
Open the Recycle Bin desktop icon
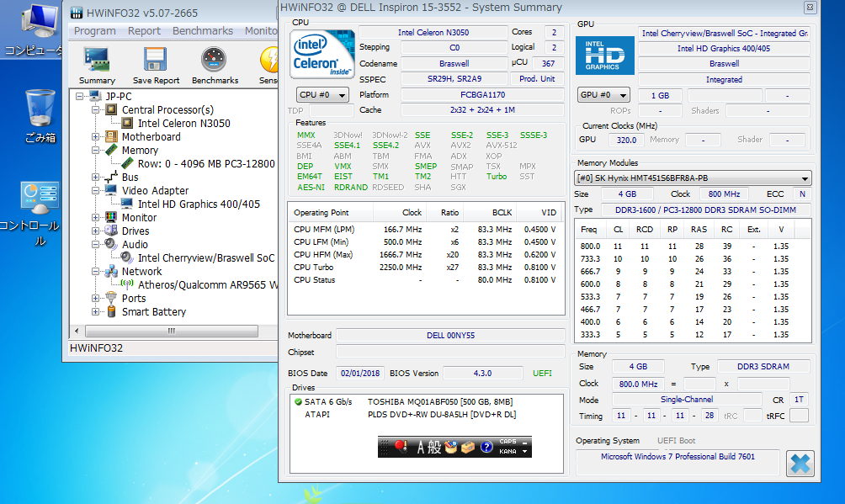click(x=40, y=116)
